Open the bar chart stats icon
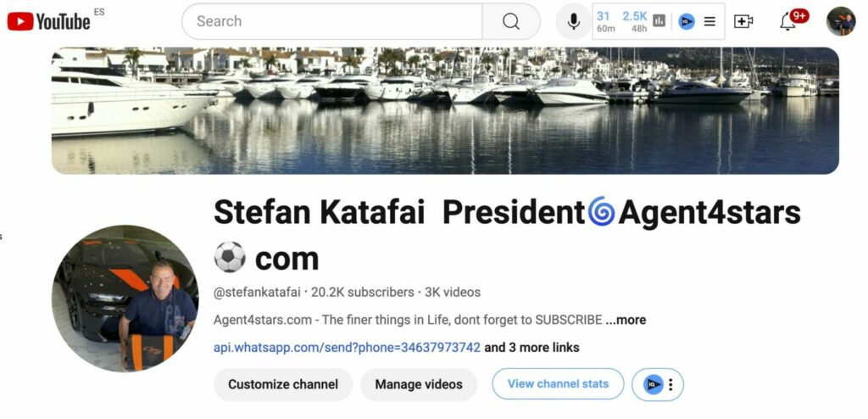 tap(659, 21)
